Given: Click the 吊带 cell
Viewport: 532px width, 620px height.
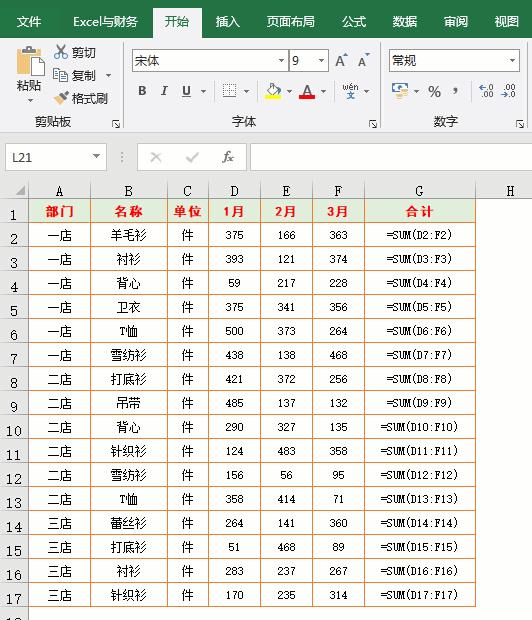Looking at the screenshot, I should click(129, 403).
